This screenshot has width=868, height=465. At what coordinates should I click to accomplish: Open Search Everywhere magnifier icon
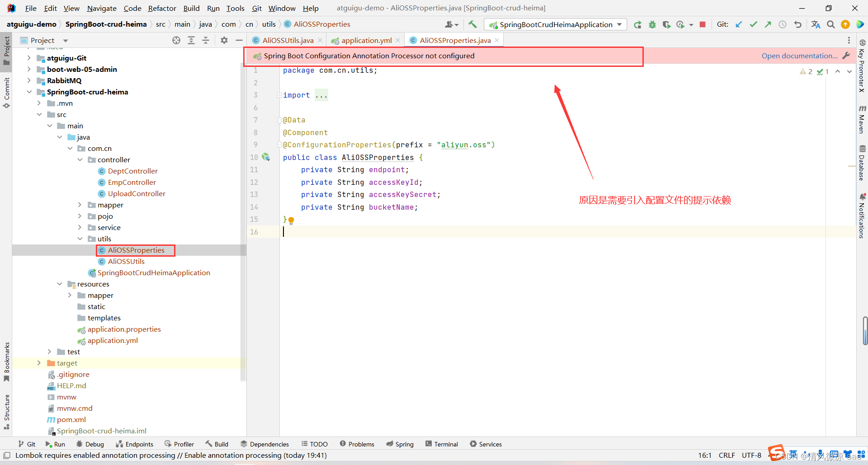tap(831, 24)
